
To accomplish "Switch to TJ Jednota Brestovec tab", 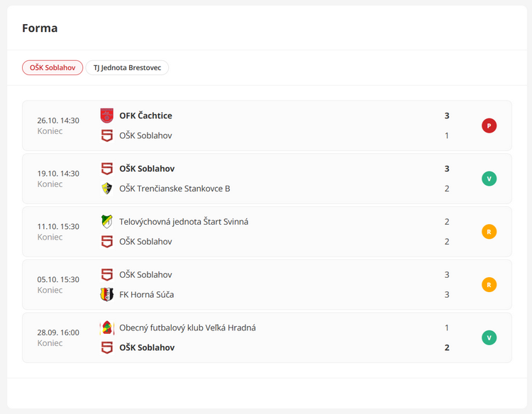I will 127,68.
